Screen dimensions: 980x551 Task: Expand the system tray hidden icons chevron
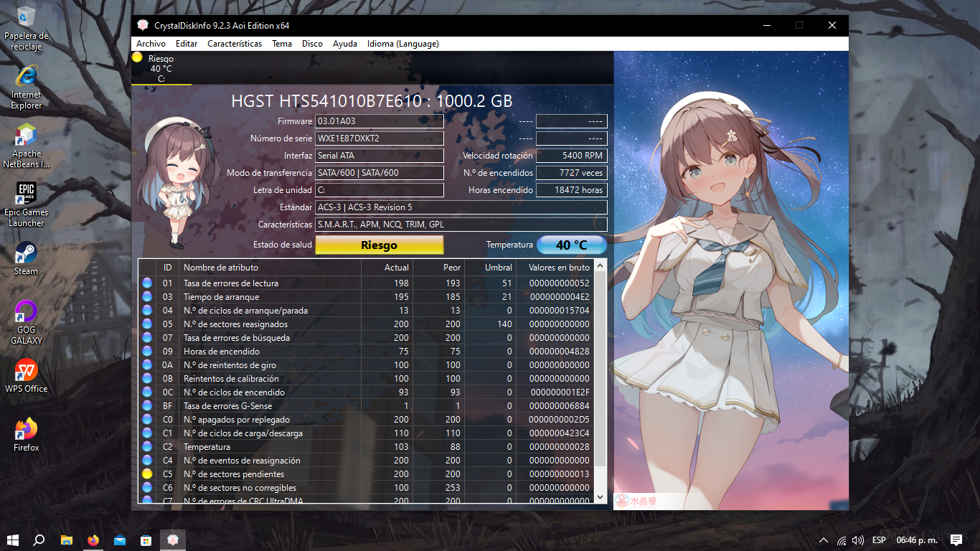pyautogui.click(x=823, y=540)
